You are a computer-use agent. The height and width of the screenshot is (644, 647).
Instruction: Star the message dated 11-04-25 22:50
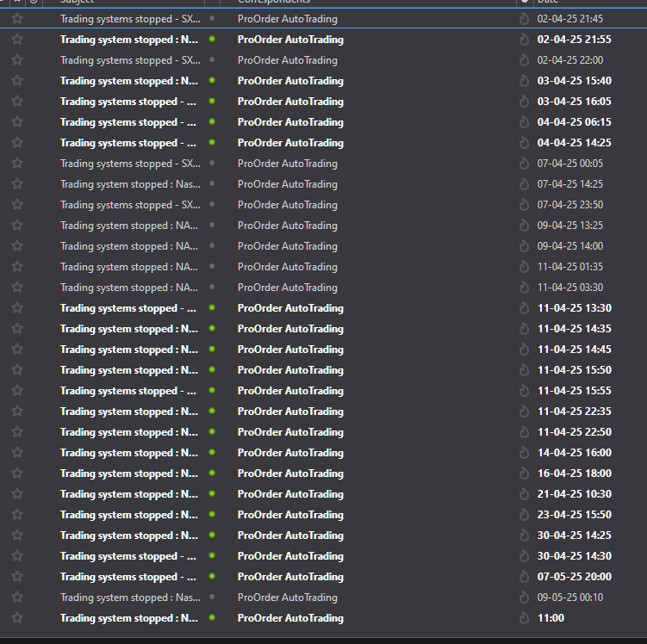[17, 431]
